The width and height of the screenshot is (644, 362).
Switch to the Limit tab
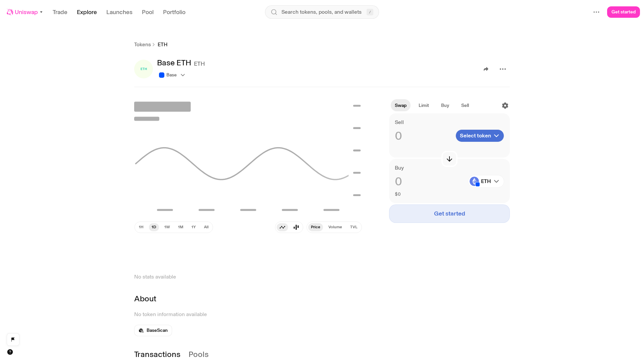(424, 105)
